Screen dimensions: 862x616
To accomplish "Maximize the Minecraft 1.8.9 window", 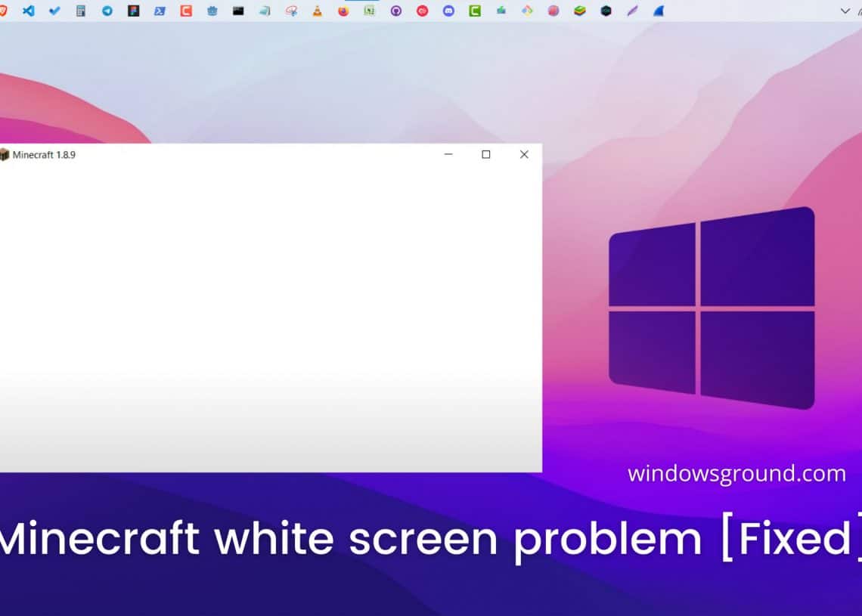I will 486,154.
